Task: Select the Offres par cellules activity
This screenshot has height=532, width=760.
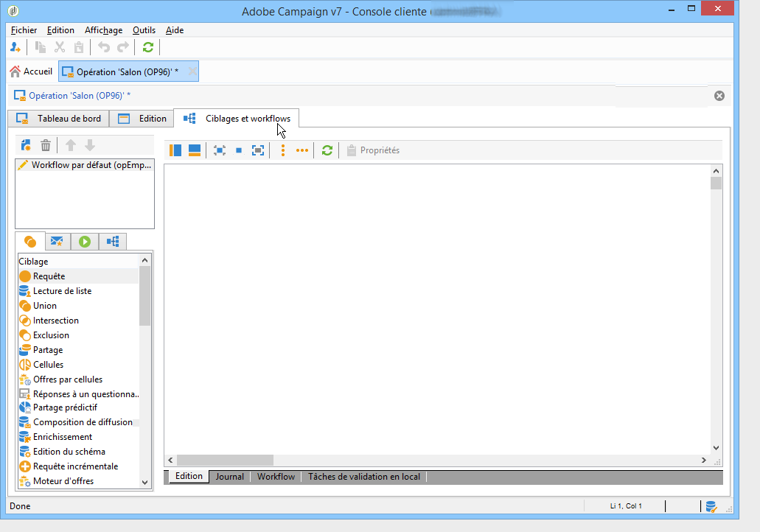Action: click(x=79, y=379)
